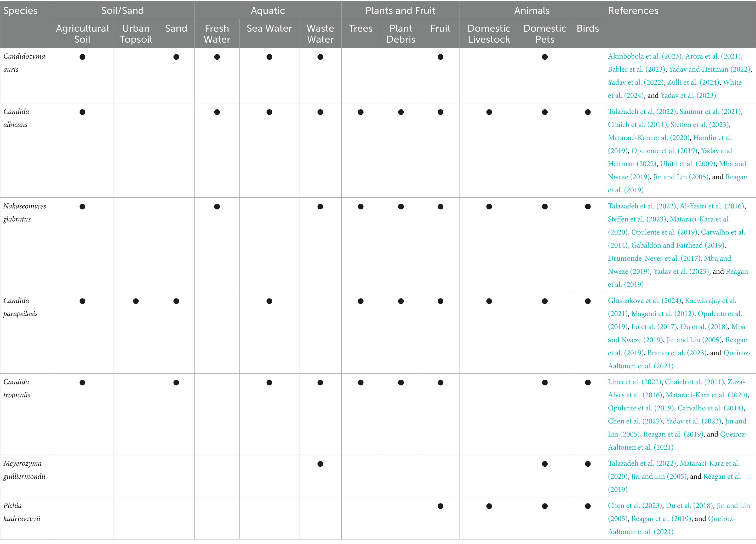This screenshot has height=544, width=756.
Task: Click the Arora et al. (2021) citation
Action: [x=713, y=56]
